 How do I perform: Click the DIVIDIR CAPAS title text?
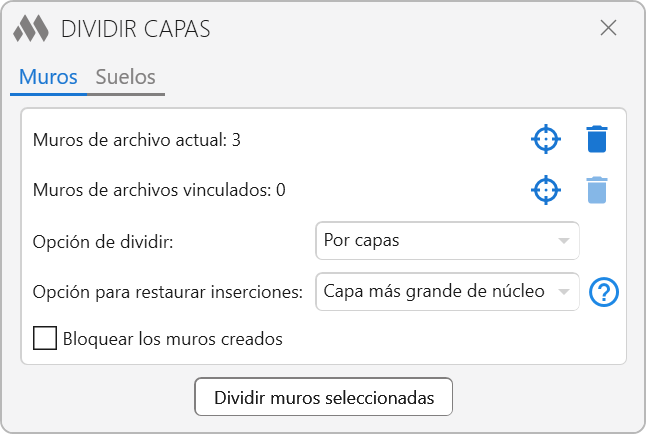click(x=136, y=28)
